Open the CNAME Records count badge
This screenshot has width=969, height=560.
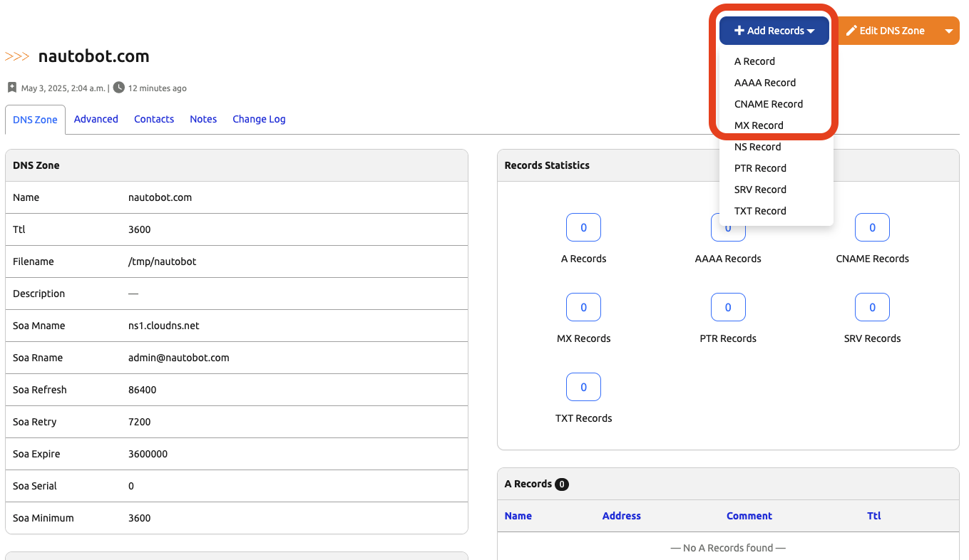click(872, 228)
